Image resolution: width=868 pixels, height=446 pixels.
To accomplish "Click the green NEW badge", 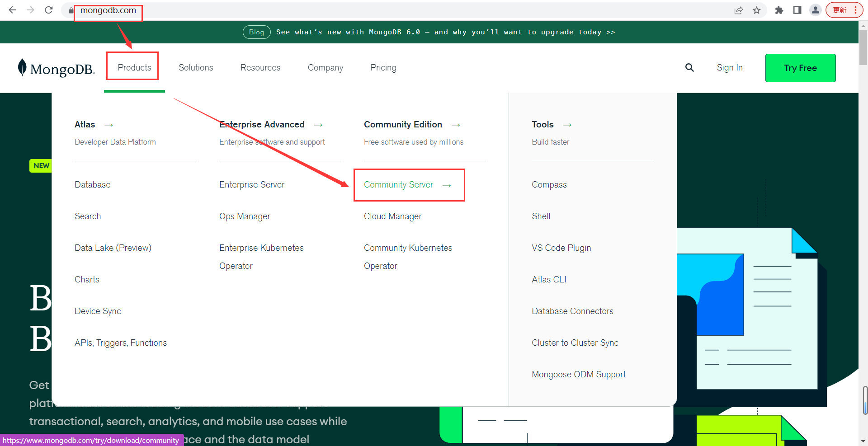I will pyautogui.click(x=41, y=166).
